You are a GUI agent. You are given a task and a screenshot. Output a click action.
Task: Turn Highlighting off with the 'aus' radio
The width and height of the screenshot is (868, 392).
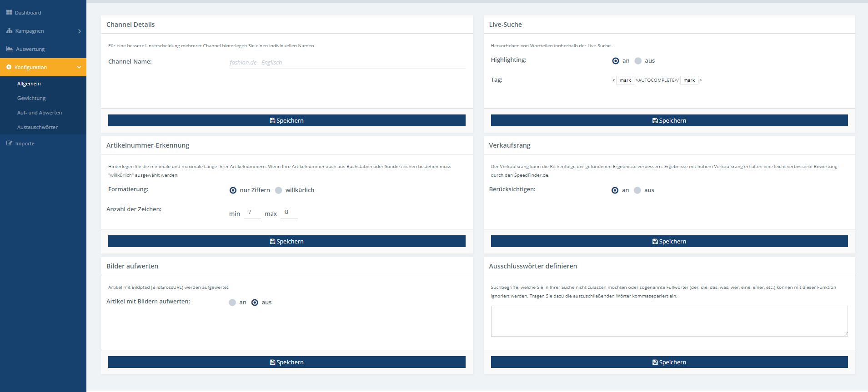click(x=638, y=61)
